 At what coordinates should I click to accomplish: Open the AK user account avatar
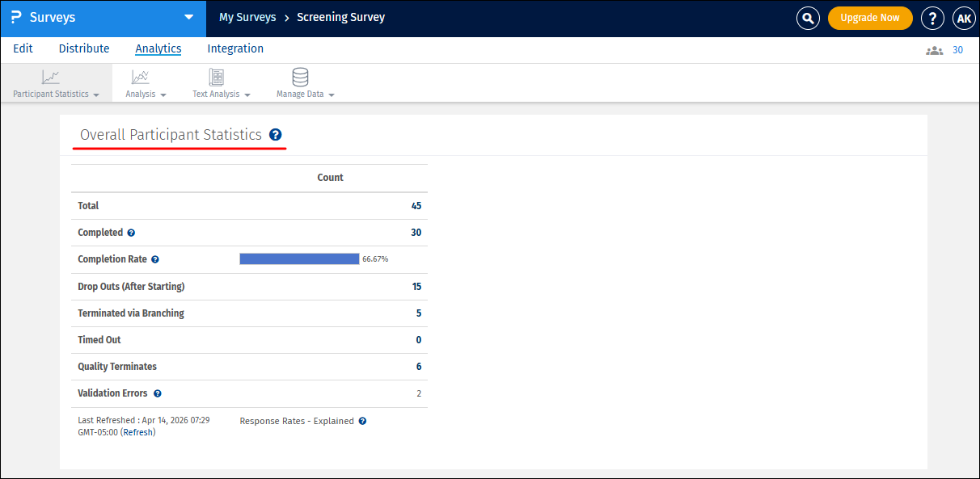[x=964, y=19]
